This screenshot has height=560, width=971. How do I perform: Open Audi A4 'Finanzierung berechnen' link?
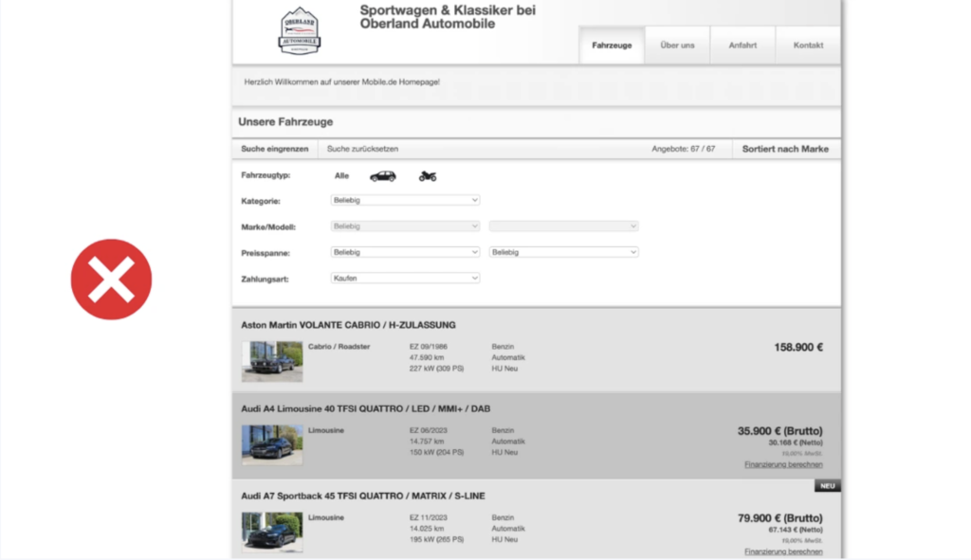(x=783, y=465)
